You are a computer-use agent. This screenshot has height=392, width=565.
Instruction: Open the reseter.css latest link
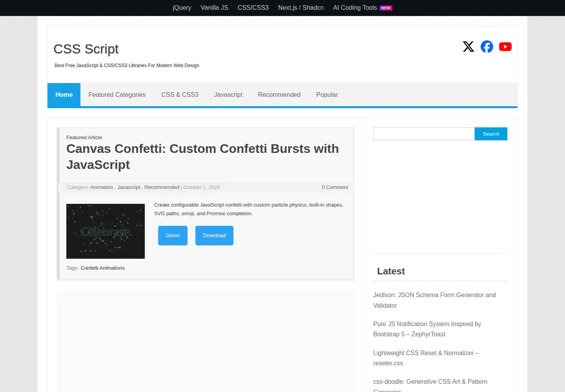426,358
